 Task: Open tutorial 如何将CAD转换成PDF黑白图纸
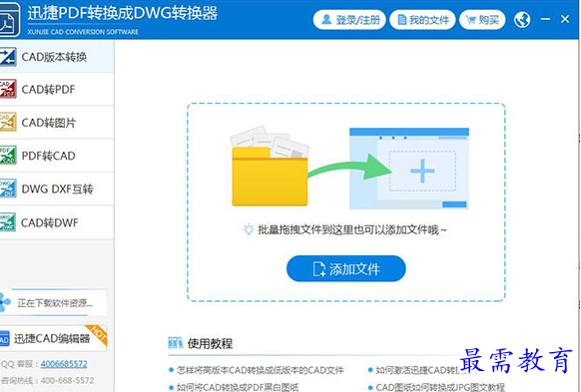pos(238,387)
